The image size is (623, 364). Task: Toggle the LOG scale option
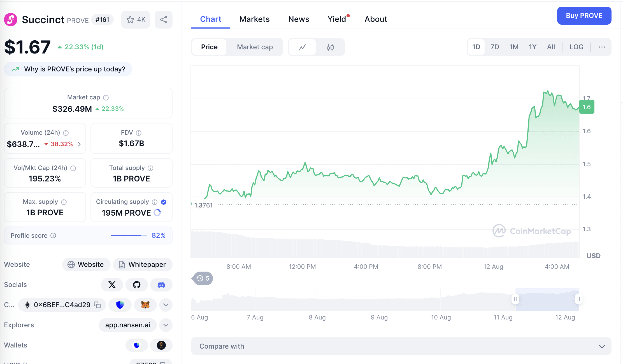576,47
